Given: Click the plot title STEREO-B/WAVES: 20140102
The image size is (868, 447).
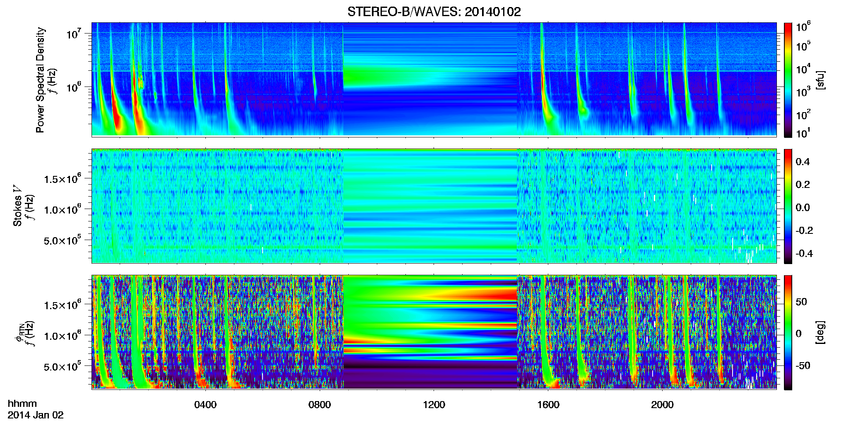Looking at the screenshot, I should (434, 12).
